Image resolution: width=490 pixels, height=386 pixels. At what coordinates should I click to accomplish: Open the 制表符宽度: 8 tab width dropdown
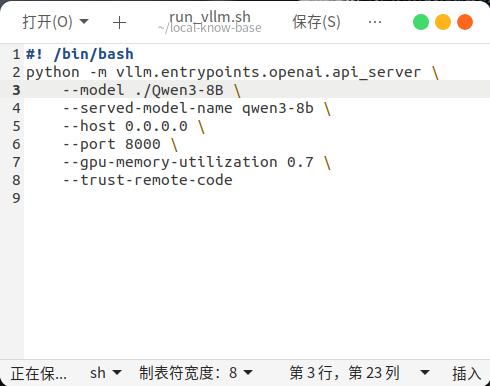pyautogui.click(x=196, y=373)
